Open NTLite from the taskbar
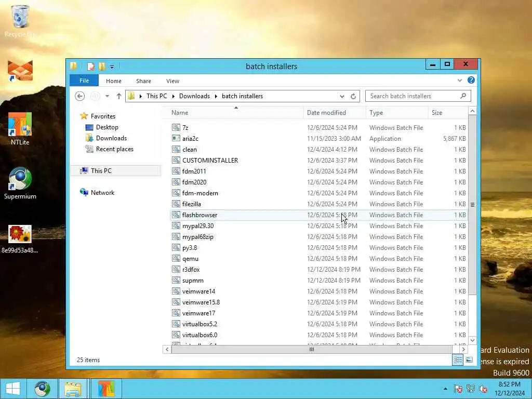The image size is (532, 399). [106, 389]
